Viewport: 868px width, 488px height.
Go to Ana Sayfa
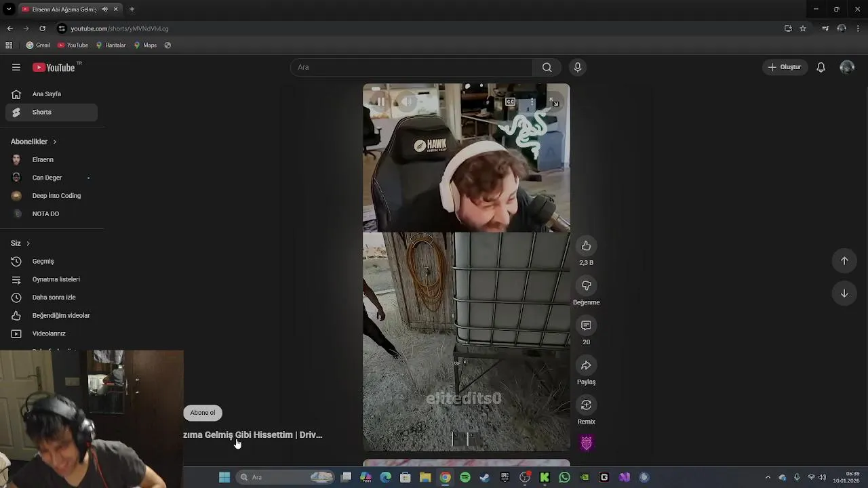point(52,94)
